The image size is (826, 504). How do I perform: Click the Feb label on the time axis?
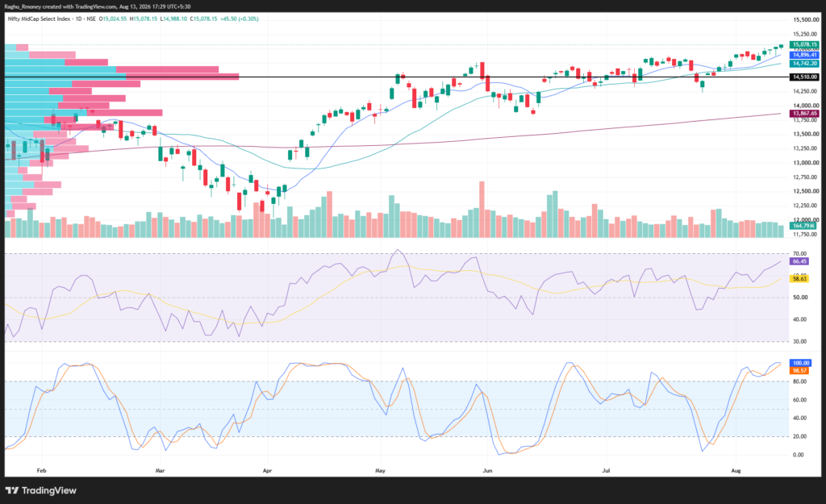pyautogui.click(x=42, y=470)
